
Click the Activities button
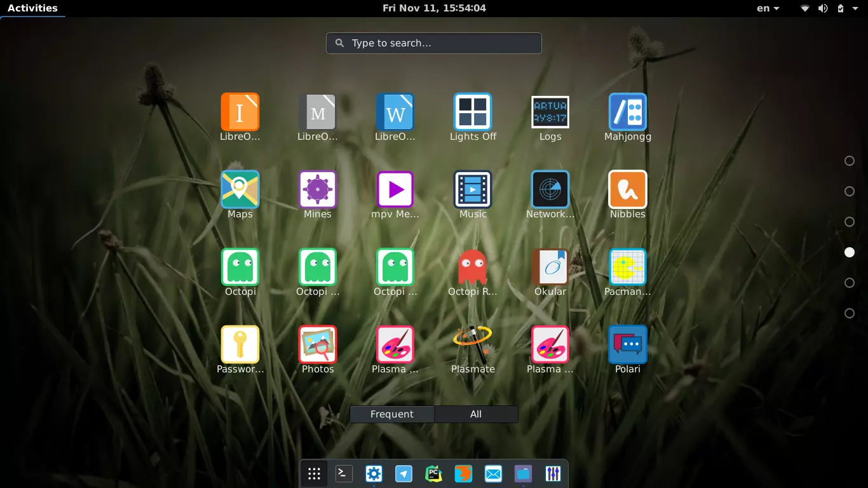(32, 8)
